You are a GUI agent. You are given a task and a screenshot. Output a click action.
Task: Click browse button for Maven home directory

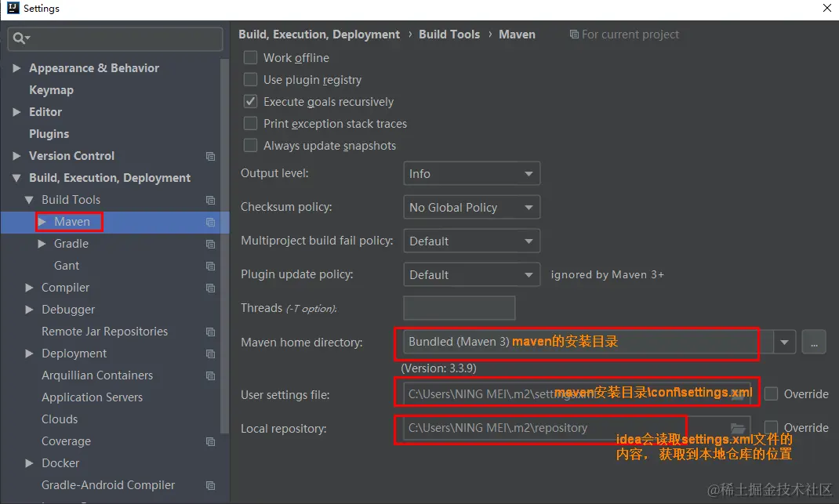[814, 342]
